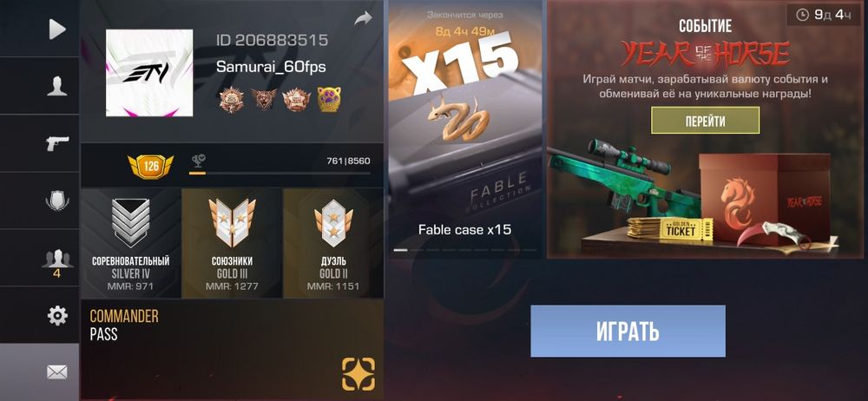Click the ИГРАТЬ button
This screenshot has height=401, width=868.
(x=628, y=332)
